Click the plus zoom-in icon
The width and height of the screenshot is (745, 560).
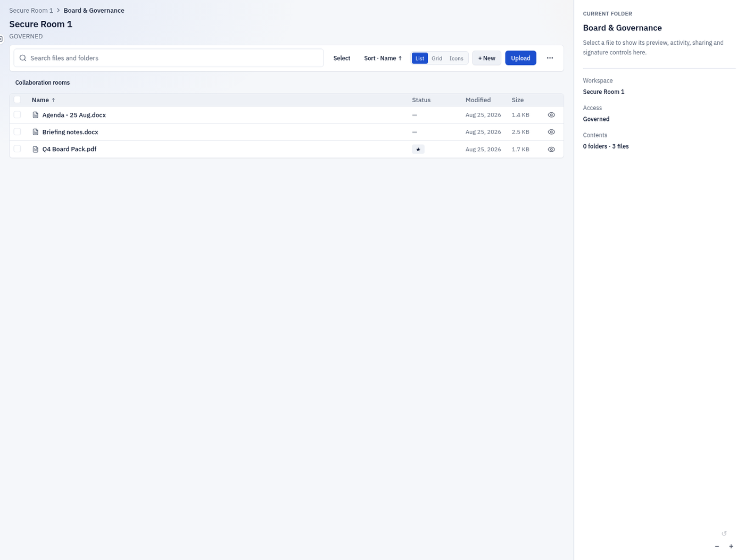pyautogui.click(x=731, y=547)
